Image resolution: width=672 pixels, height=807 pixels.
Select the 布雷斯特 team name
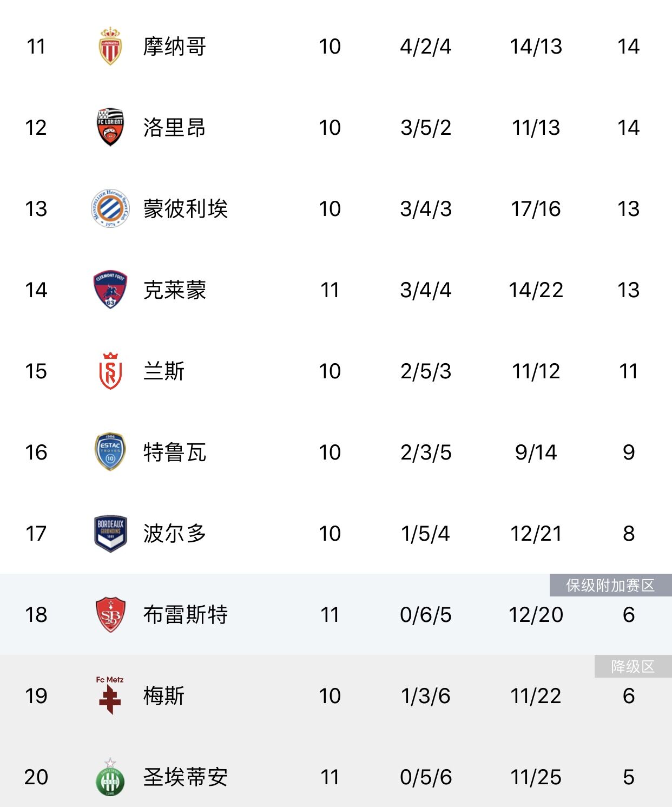click(x=186, y=615)
